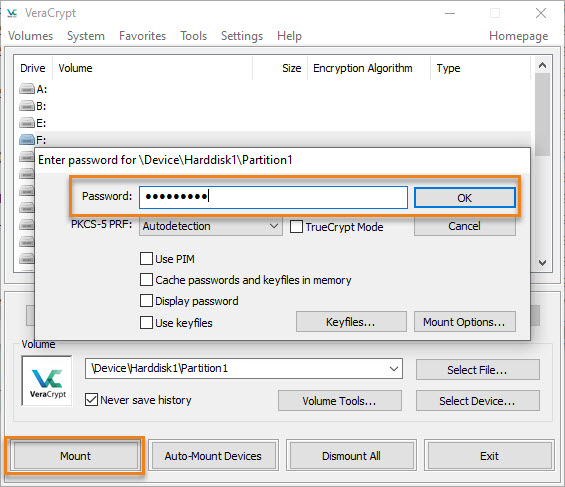
Task: Click drive list scrollbar down arrow
Action: 542,263
